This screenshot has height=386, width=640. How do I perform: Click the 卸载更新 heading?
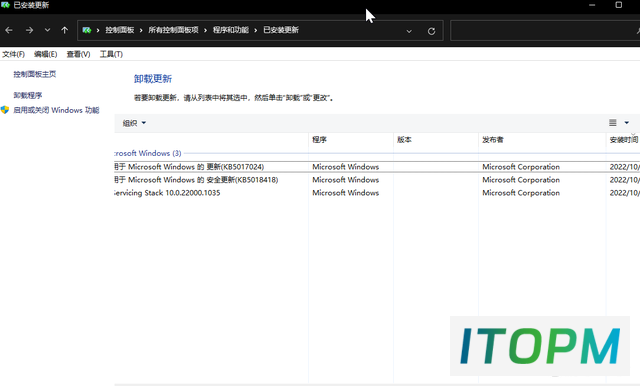click(153, 79)
